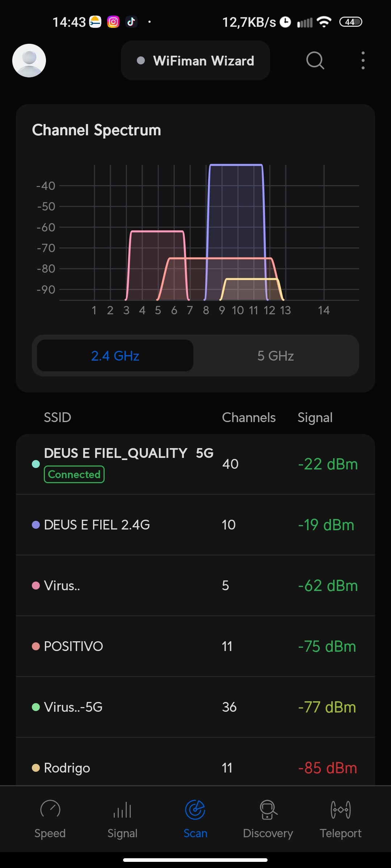Image resolution: width=391 pixels, height=868 pixels.
Task: Sort networks by the Signal column
Action: click(x=315, y=417)
